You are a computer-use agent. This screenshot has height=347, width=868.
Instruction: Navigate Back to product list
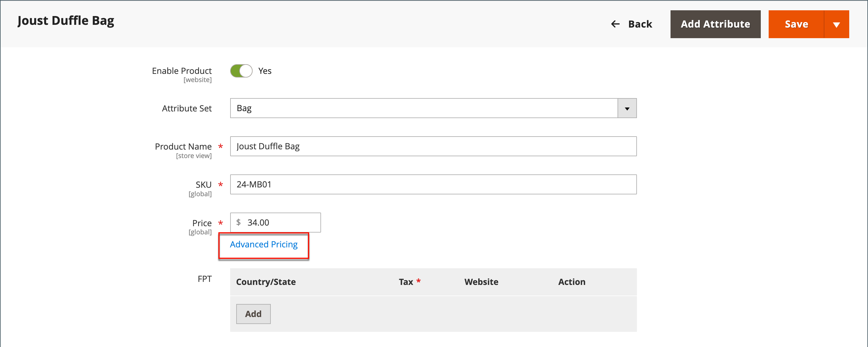631,23
